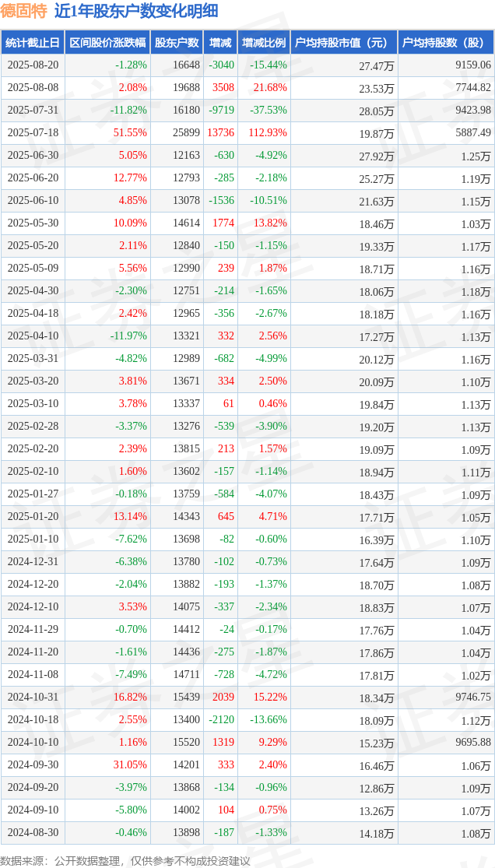
Task: Click the 统计截止日 column header
Action: pyautogui.click(x=33, y=42)
